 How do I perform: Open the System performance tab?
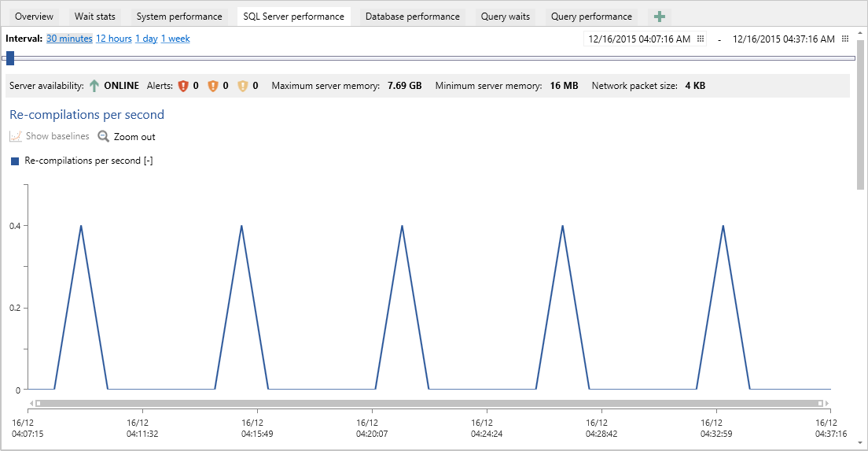(179, 17)
